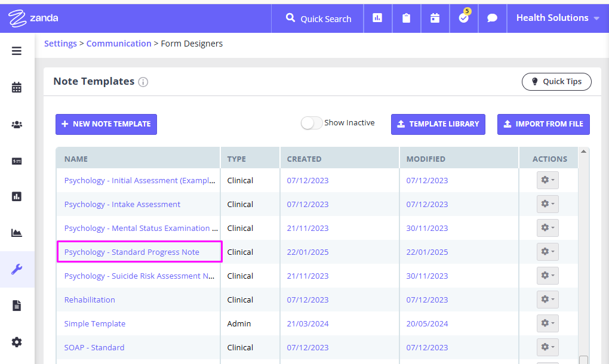
Task: Open the Psychology - Intake Assessment template
Action: coord(122,204)
